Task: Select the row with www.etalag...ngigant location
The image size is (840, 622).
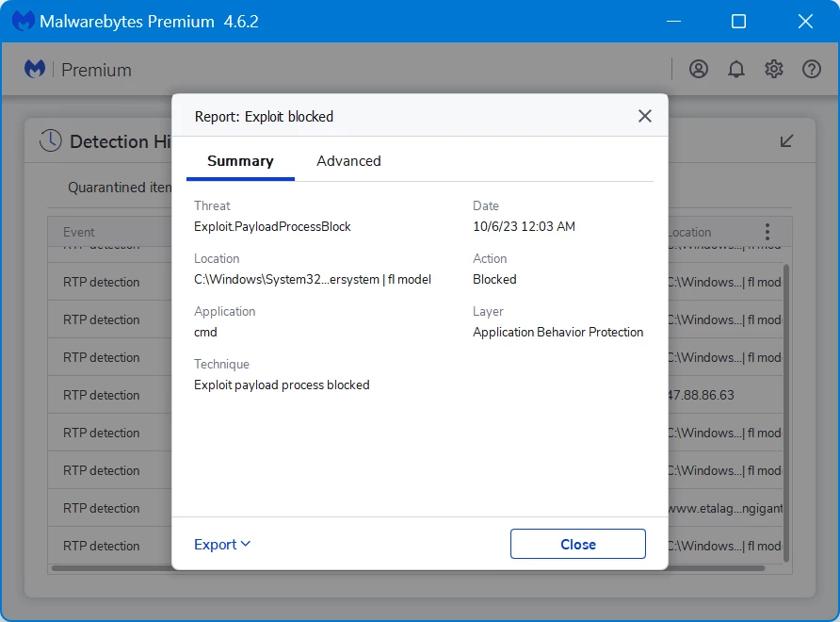Action: coord(414,508)
